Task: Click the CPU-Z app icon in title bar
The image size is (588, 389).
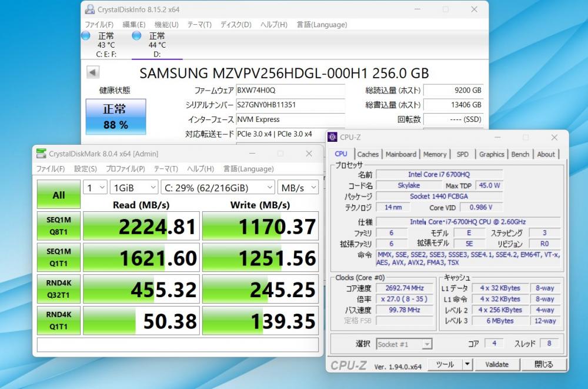Action: click(x=332, y=137)
